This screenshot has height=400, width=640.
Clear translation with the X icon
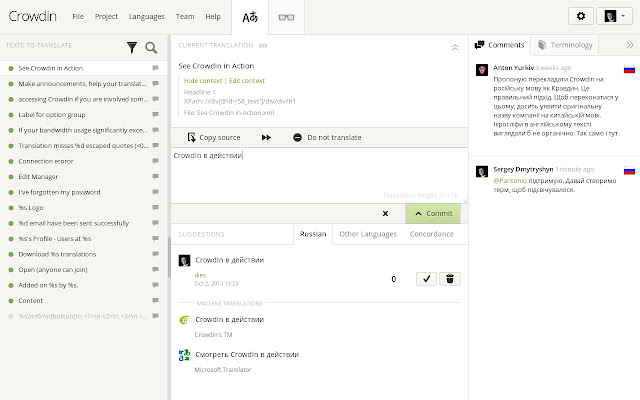pos(385,213)
